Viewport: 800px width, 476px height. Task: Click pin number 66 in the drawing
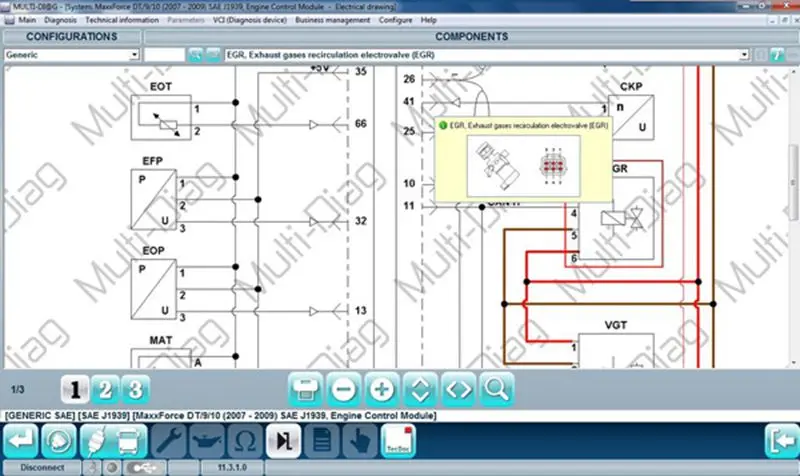pos(361,123)
